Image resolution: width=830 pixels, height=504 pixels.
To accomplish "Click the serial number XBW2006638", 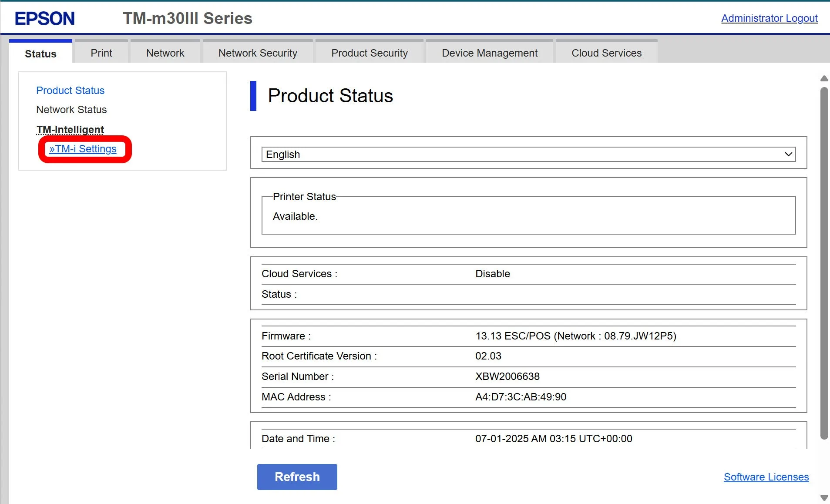I will pos(507,376).
